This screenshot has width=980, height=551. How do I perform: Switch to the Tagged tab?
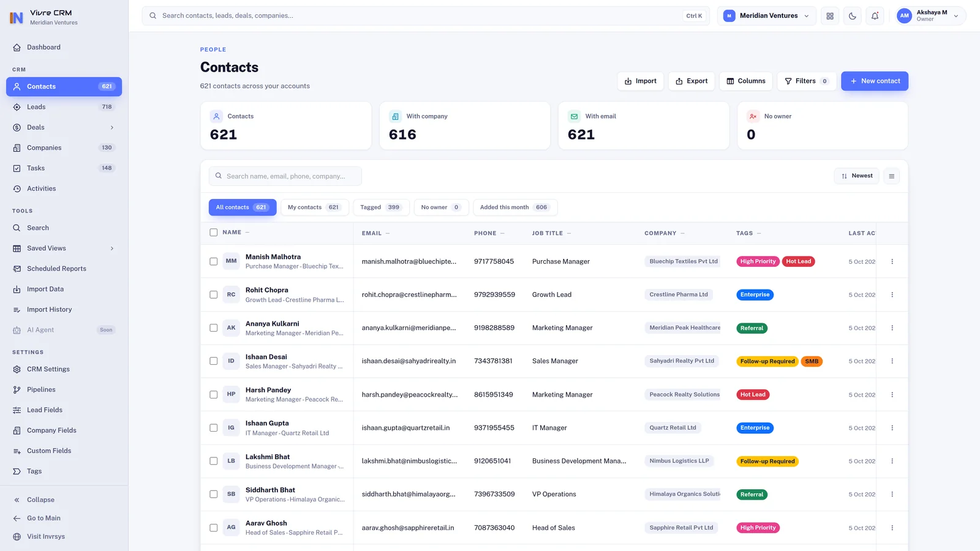380,208
